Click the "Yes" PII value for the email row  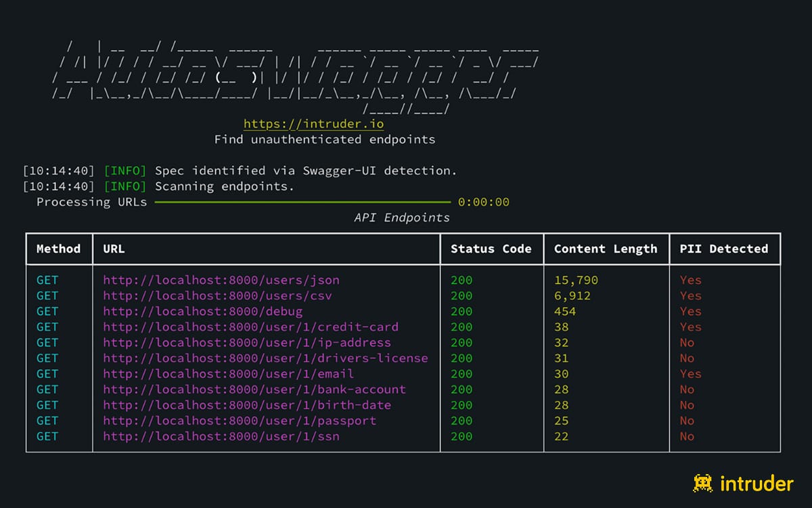691,373
